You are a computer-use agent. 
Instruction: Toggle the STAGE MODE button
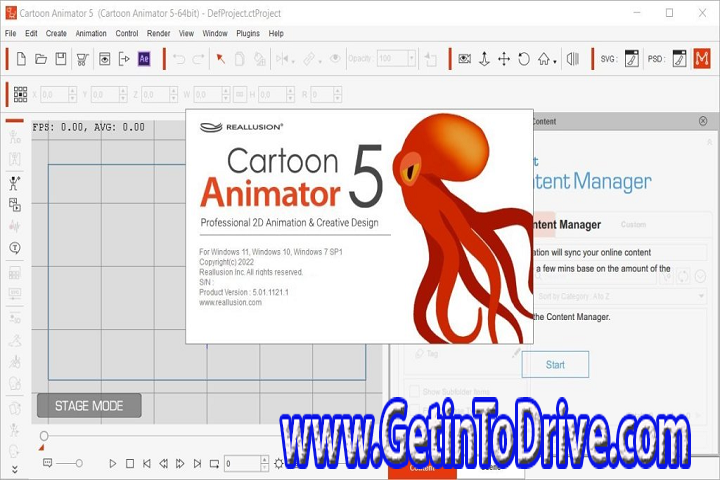point(89,406)
